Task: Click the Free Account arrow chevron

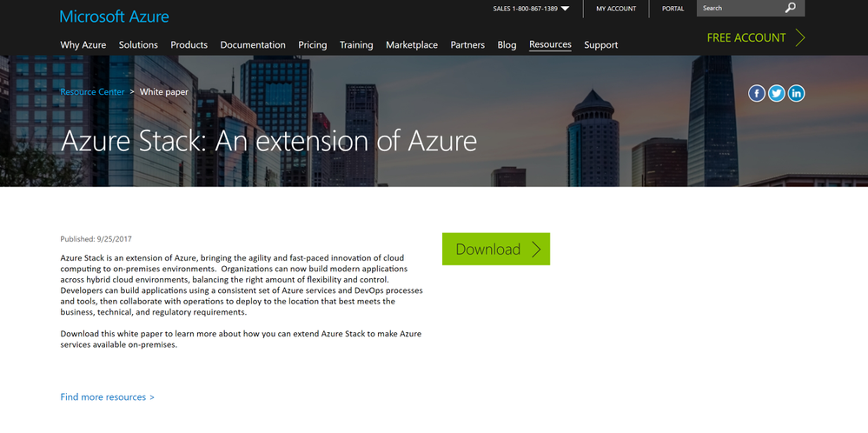Action: 800,37
